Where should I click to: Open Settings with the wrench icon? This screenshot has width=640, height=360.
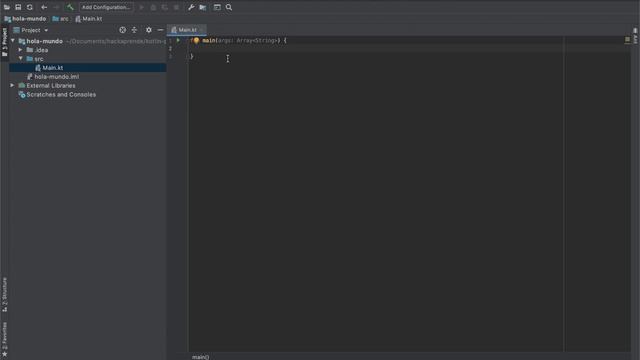pos(191,7)
